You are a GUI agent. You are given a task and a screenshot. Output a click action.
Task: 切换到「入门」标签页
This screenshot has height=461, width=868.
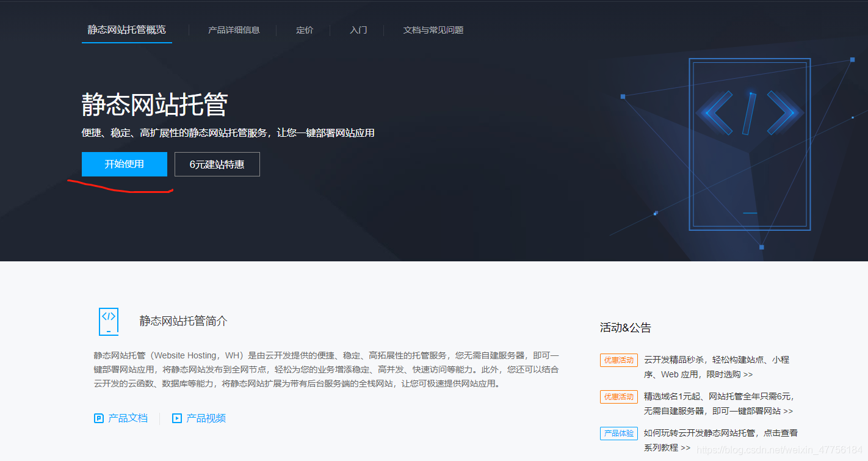(x=358, y=30)
